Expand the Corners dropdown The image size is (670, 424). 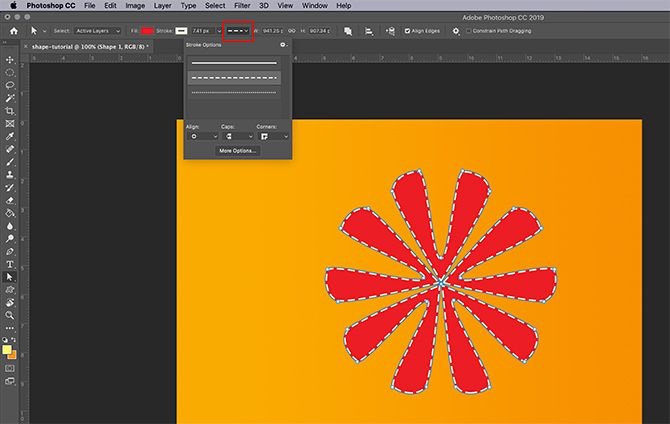(x=273, y=136)
